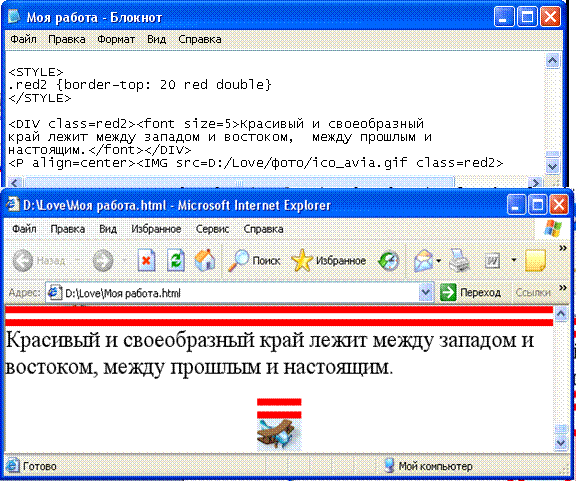This screenshot has width=576, height=481.
Task: Open Notepad Правка menu
Action: [66, 39]
